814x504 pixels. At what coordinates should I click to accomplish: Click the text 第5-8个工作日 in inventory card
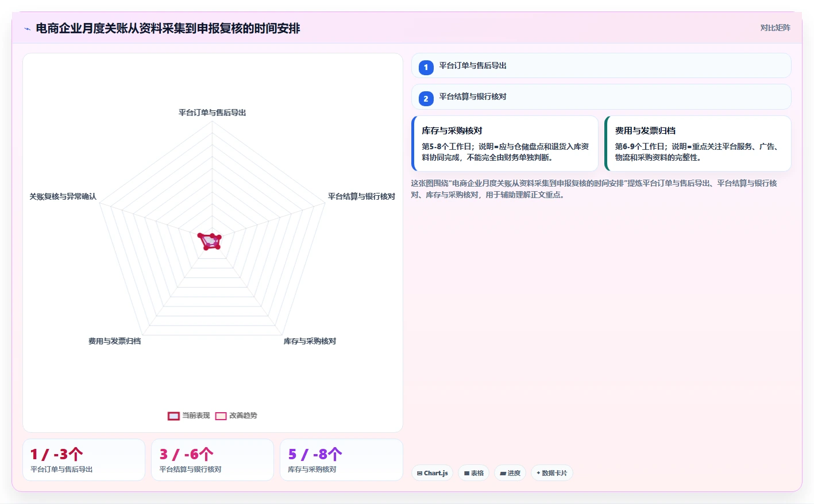tap(446, 146)
